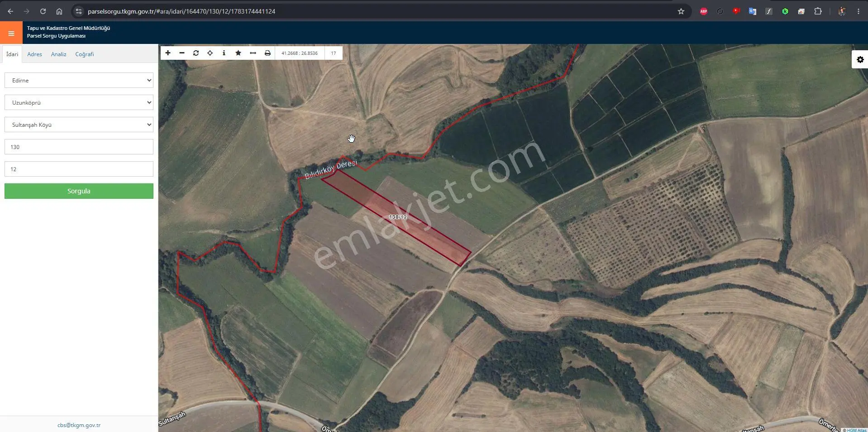Click the block number field containing 130
This screenshot has width=868, height=432.
(79, 147)
